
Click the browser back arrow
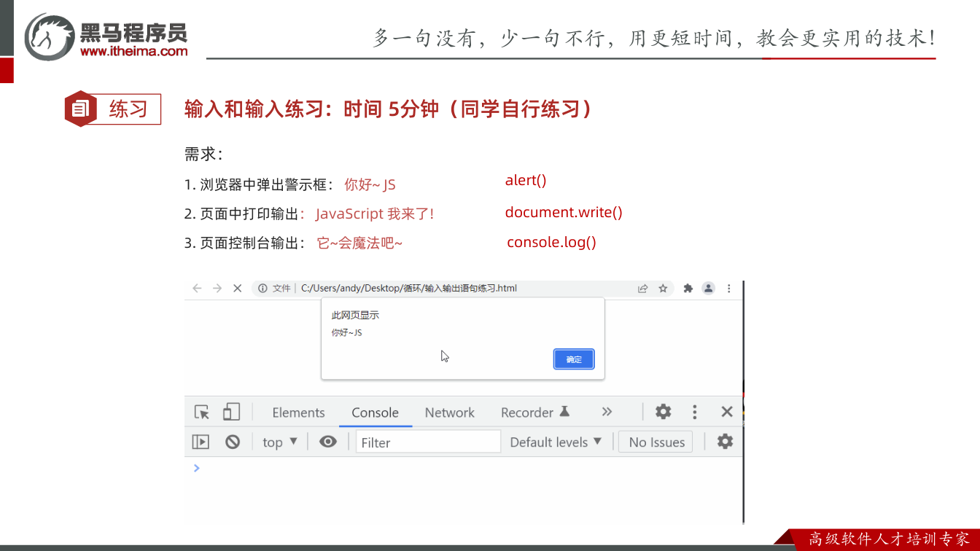point(197,289)
